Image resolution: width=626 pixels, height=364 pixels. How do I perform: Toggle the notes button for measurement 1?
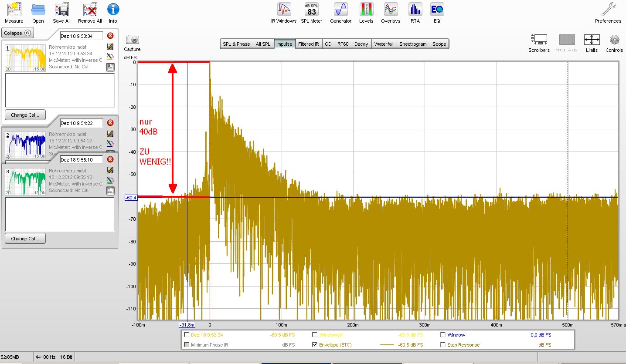(x=110, y=67)
